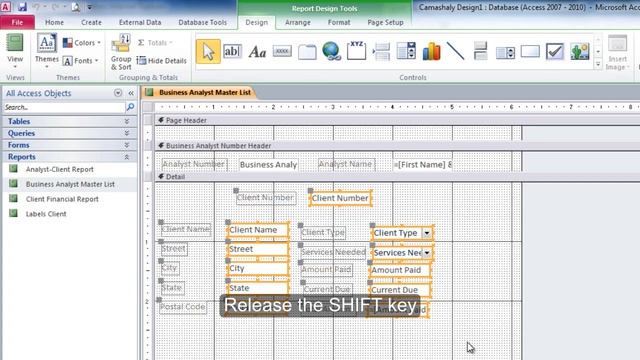Click the search magnifier in navigation pane
This screenshot has width=640, height=360.
(130, 107)
